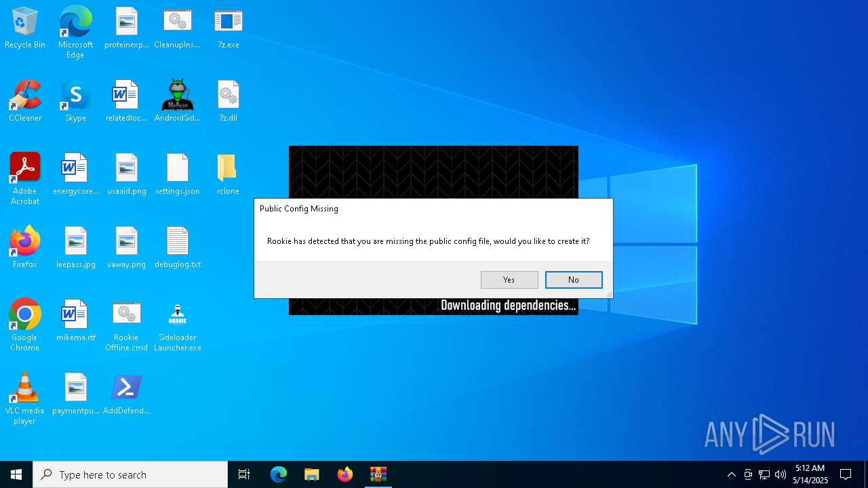
Task: Select the CleanupIns batch file icon
Action: pos(177,28)
